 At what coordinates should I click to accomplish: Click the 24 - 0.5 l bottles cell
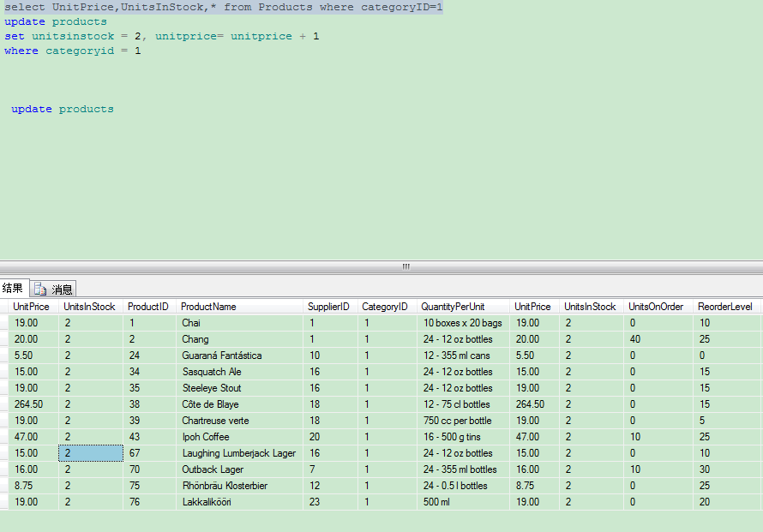pos(463,486)
